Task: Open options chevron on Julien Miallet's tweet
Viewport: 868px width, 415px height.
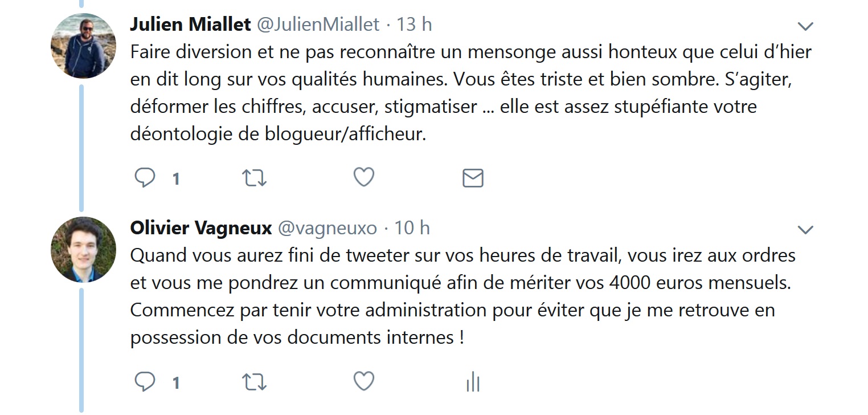Action: point(805,26)
